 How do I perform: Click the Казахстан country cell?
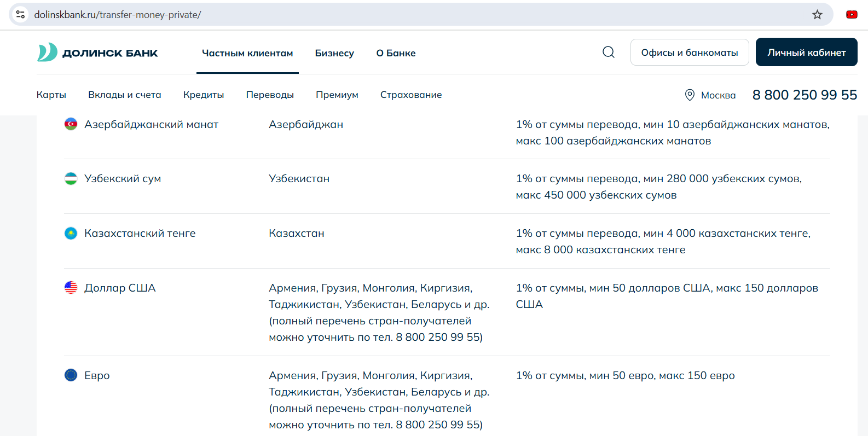296,233
